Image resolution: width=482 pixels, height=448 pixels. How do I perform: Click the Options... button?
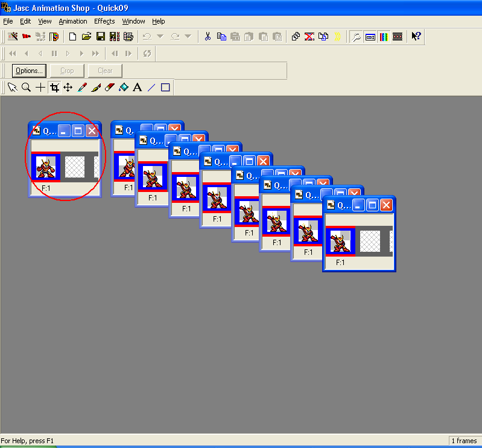(29, 71)
